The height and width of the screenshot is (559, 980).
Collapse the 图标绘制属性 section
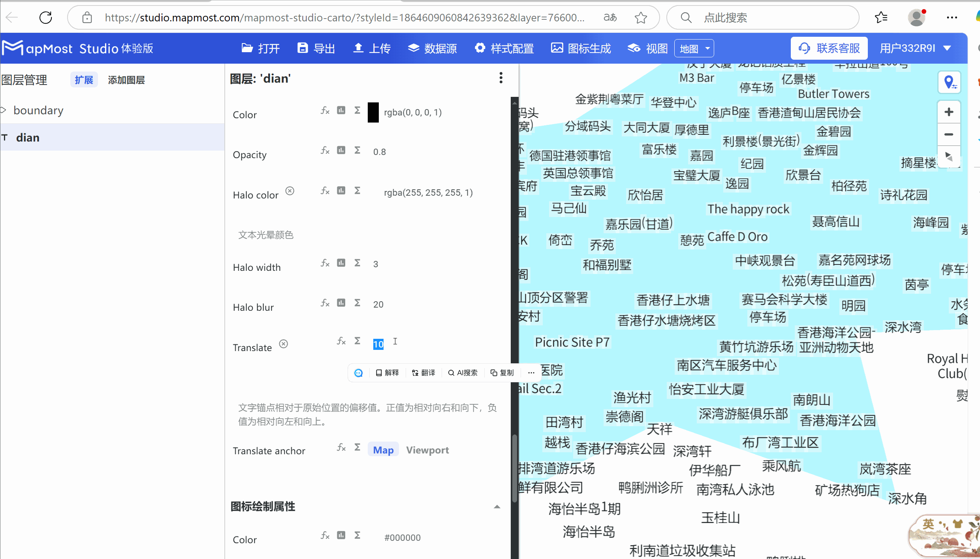(x=497, y=506)
